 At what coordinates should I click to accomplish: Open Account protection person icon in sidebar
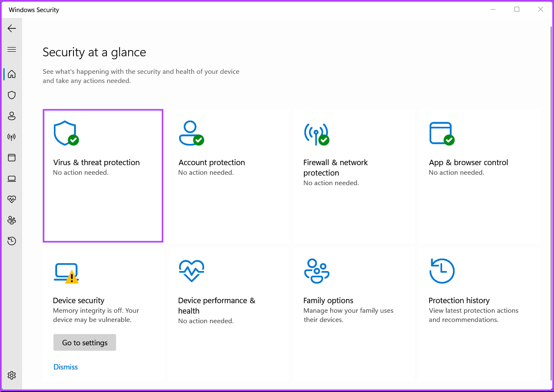(12, 116)
